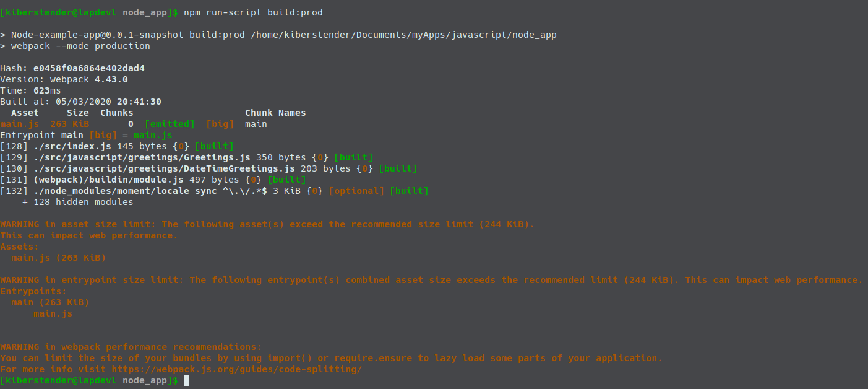Click the orange [optional] tag
Image resolution: width=868 pixels, height=389 pixels.
[x=356, y=191]
